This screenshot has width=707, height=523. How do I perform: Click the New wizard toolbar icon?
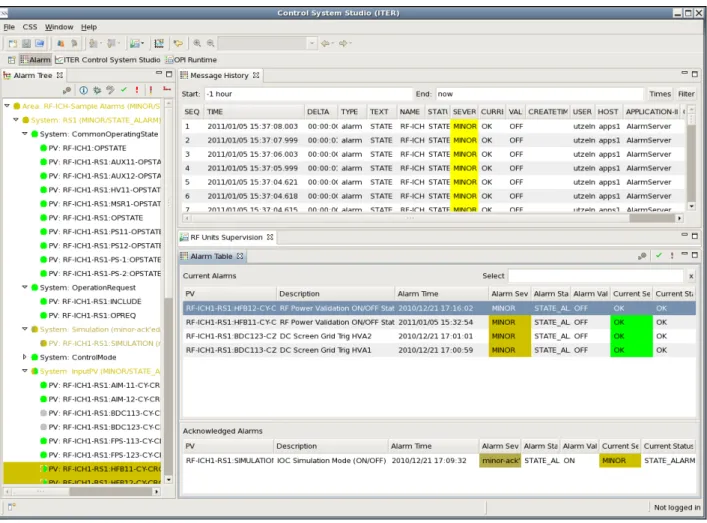pos(13,43)
